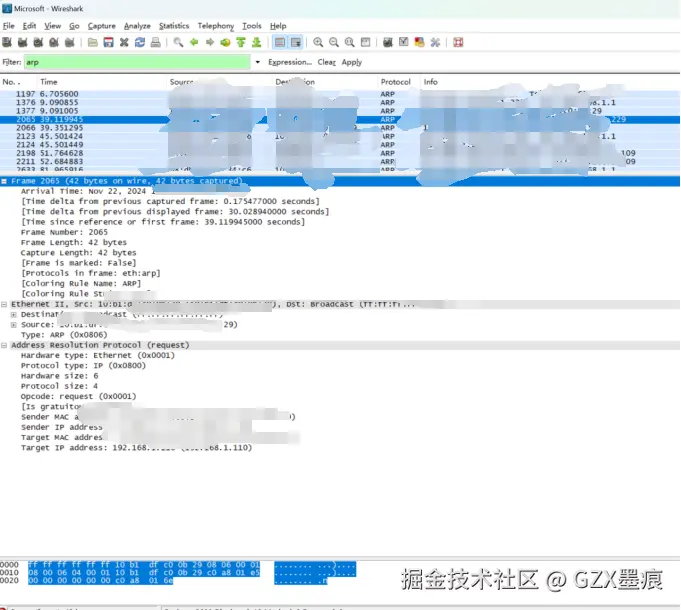Select packet 2066 at 39.351295
The height and width of the screenshot is (610, 681).
[340, 128]
